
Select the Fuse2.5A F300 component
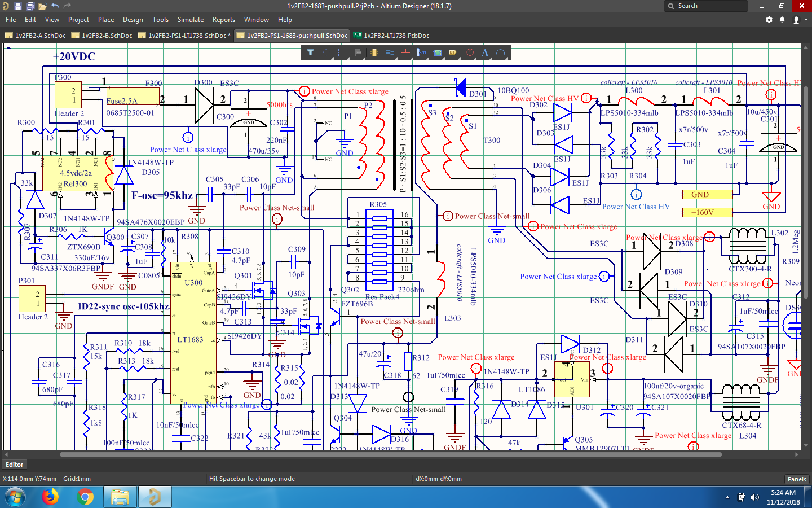[x=132, y=97]
